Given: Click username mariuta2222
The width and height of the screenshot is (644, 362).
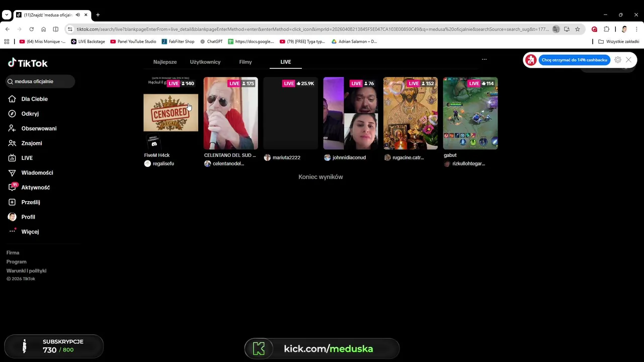Looking at the screenshot, I should 286,157.
